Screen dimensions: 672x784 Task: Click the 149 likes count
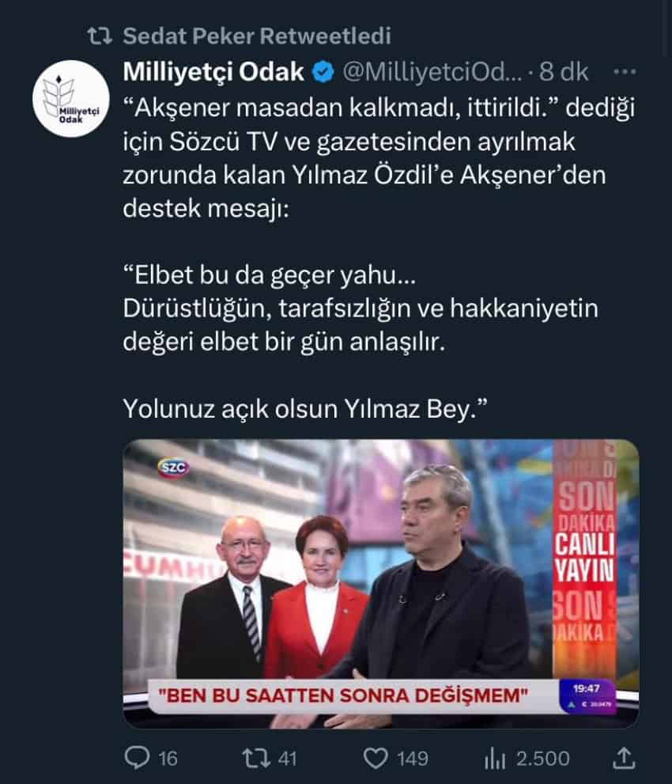[x=413, y=759]
